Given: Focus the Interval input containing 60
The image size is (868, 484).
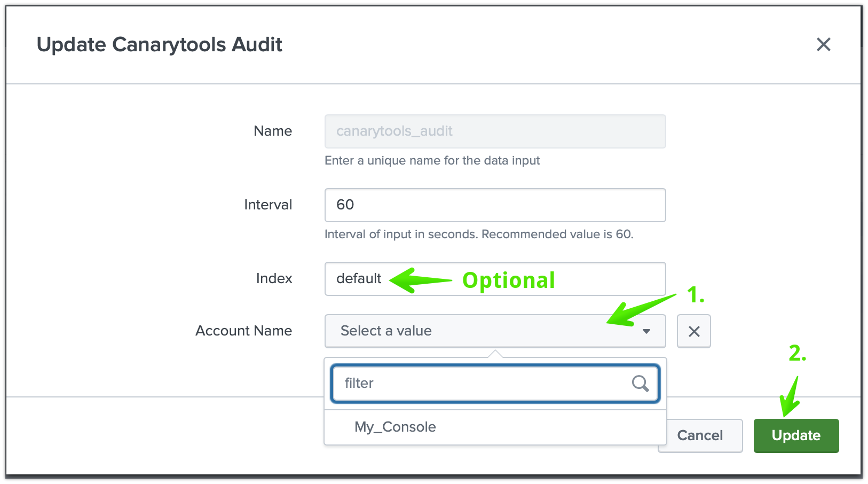Looking at the screenshot, I should click(x=495, y=205).
